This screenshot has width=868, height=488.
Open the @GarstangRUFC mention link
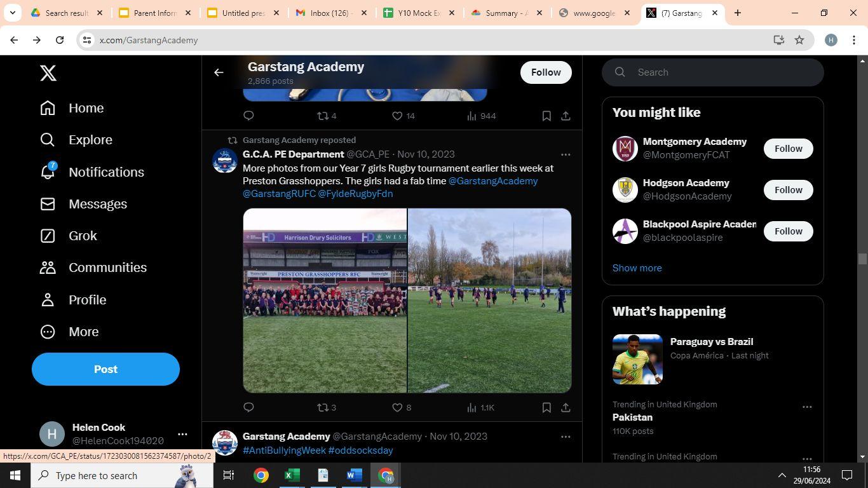279,194
